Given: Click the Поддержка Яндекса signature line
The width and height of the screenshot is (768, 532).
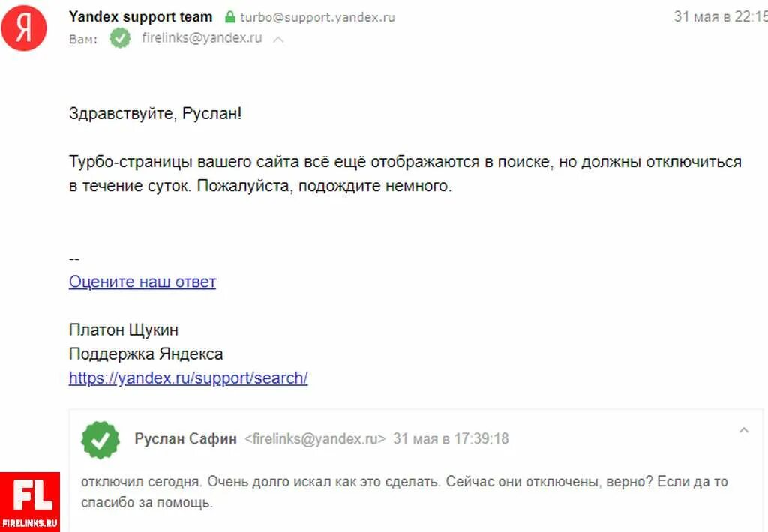Looking at the screenshot, I should 146,354.
